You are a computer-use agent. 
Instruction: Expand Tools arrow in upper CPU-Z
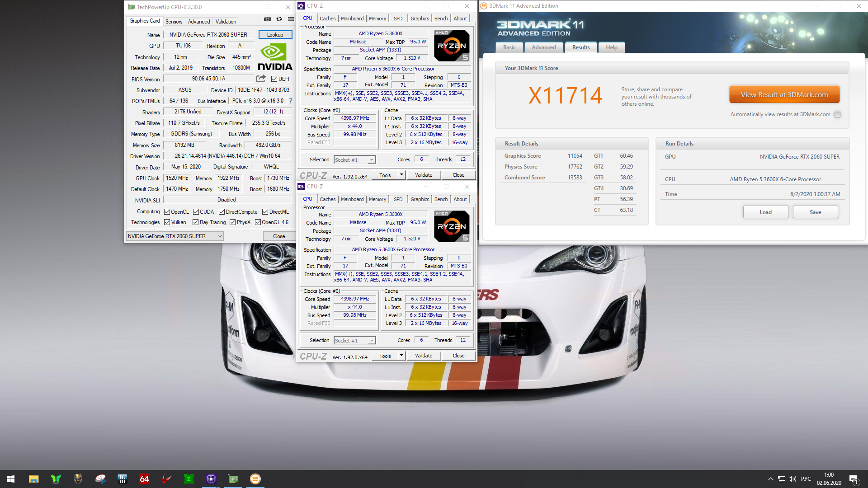coord(401,175)
